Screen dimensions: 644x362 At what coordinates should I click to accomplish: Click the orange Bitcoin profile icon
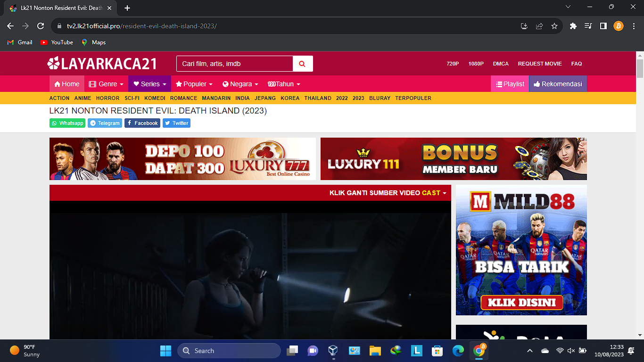[x=619, y=26]
